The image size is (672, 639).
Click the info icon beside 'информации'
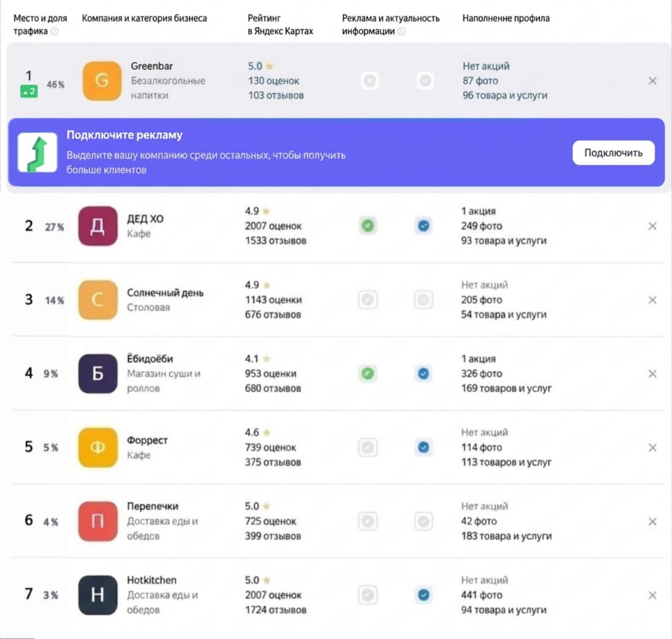pyautogui.click(x=402, y=31)
